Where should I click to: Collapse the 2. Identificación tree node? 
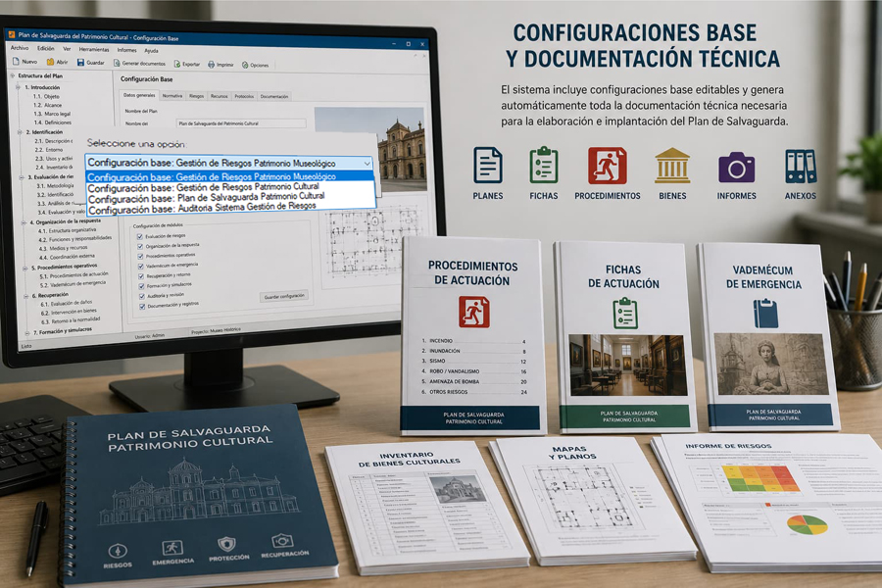point(21,131)
